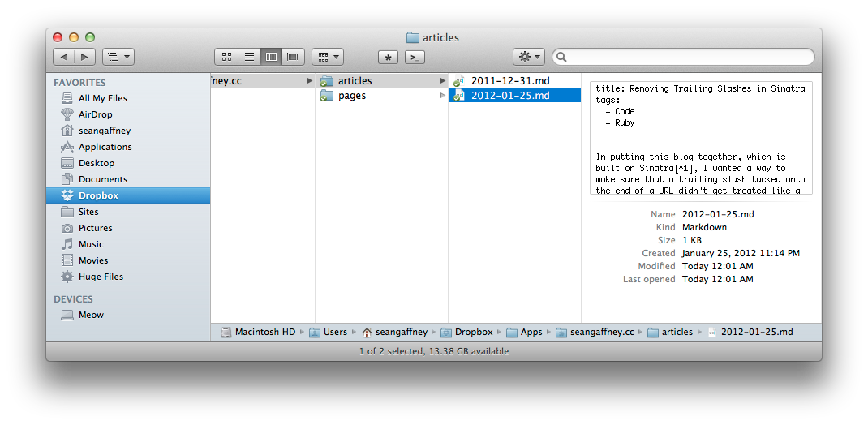The width and height of the screenshot is (868, 425).
Task: Select Applications in the sidebar
Action: click(105, 147)
